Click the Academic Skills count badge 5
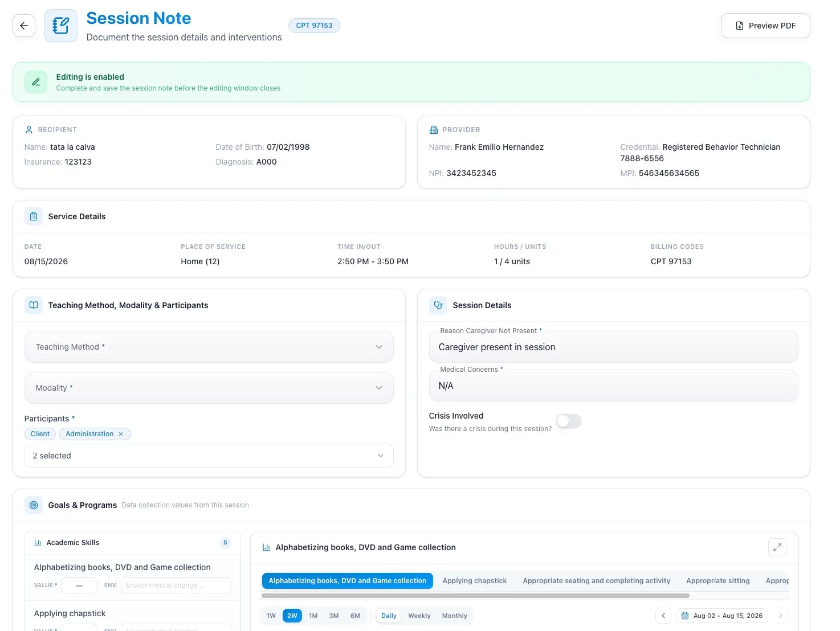840x631 pixels. pyautogui.click(x=225, y=543)
